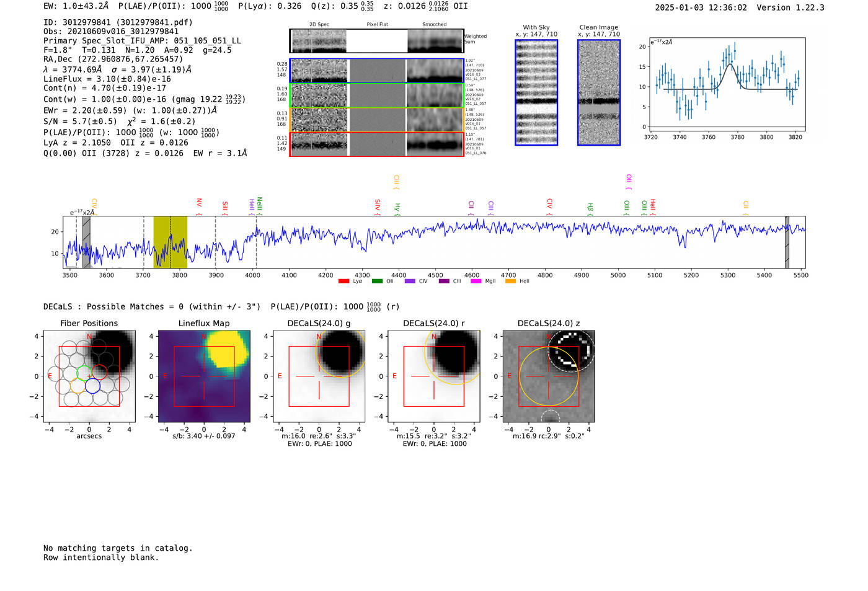Select the Weighted Sum 2D spectrum strip
The width and height of the screenshot is (868, 591).
pos(377,41)
